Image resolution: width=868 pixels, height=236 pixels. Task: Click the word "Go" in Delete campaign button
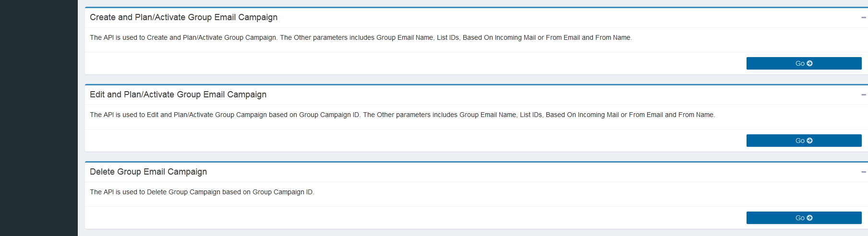coord(800,218)
